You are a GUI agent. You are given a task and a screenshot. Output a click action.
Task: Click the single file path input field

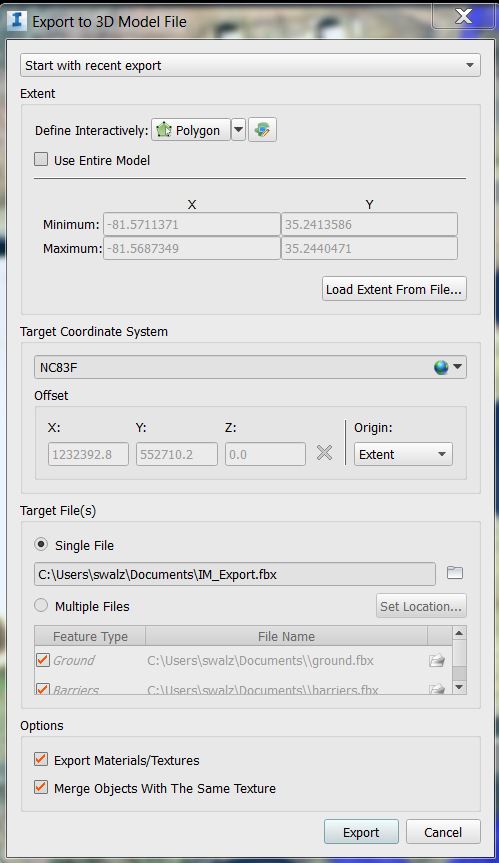[x=235, y=573]
